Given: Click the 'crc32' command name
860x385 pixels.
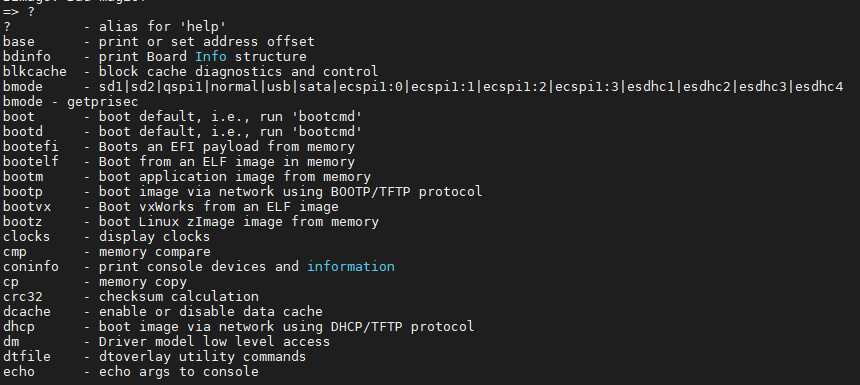Looking at the screenshot, I should (x=23, y=297).
